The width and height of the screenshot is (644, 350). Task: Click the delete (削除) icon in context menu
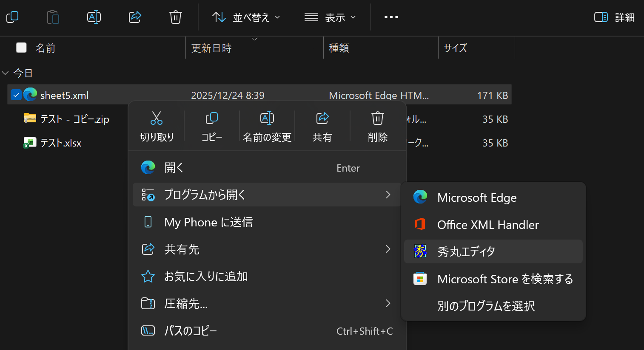377,119
